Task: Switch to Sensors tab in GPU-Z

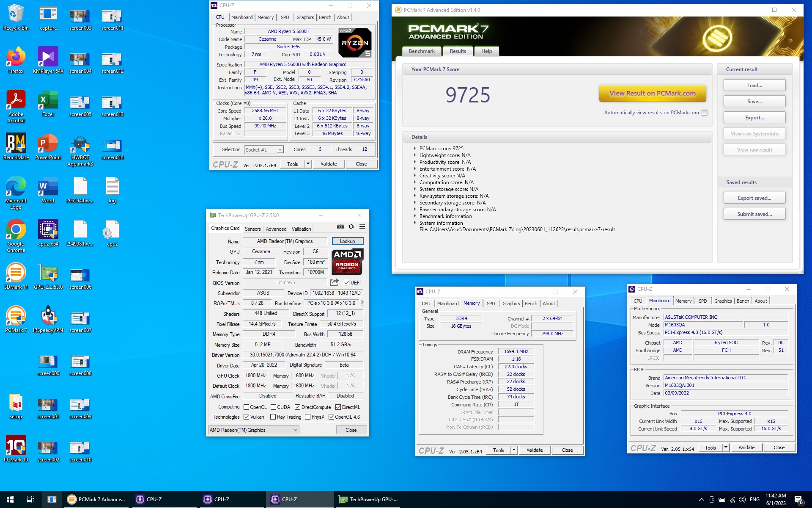Action: tap(253, 229)
